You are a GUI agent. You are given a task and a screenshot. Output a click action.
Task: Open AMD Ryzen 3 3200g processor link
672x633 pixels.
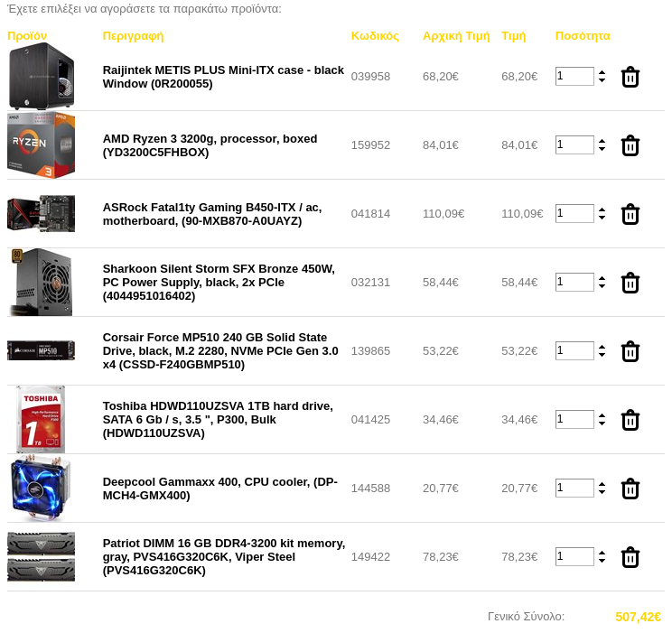point(210,145)
